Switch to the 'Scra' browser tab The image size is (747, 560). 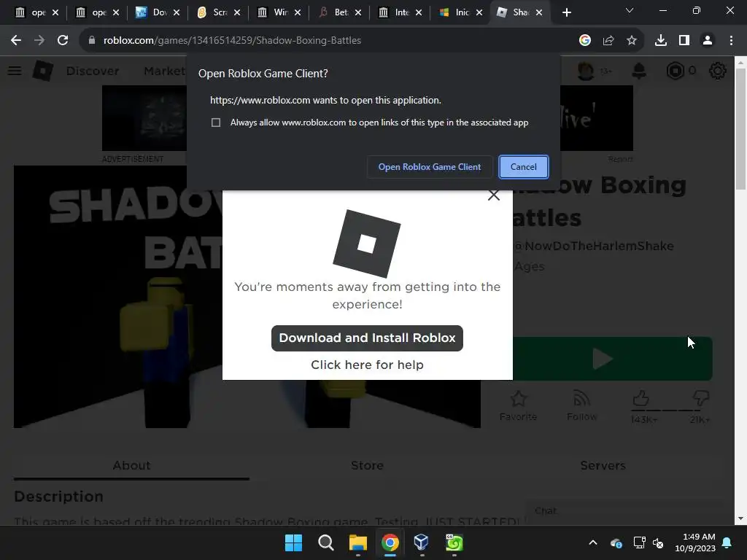click(x=220, y=12)
